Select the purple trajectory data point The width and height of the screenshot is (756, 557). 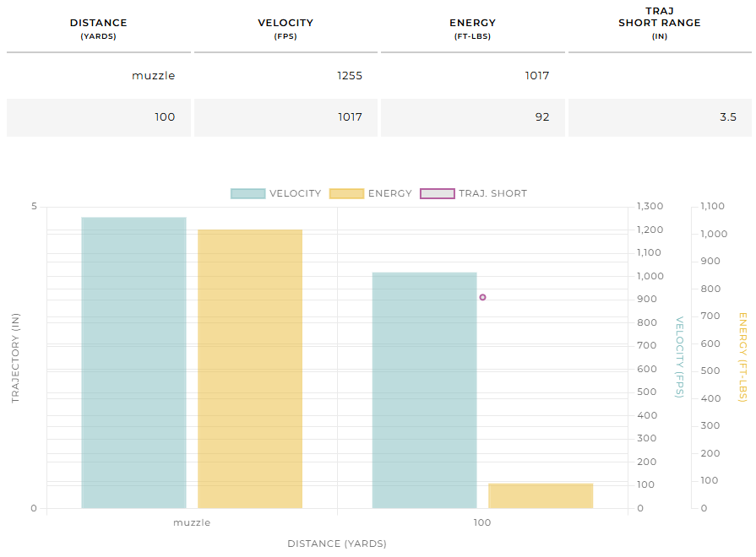tap(482, 297)
